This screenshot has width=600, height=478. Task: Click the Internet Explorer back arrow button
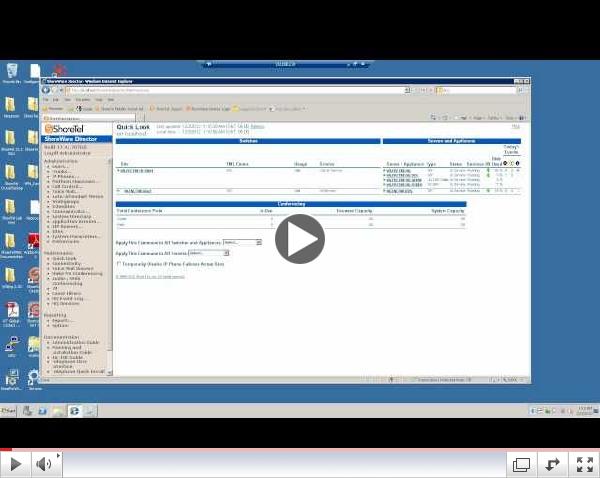click(x=46, y=90)
